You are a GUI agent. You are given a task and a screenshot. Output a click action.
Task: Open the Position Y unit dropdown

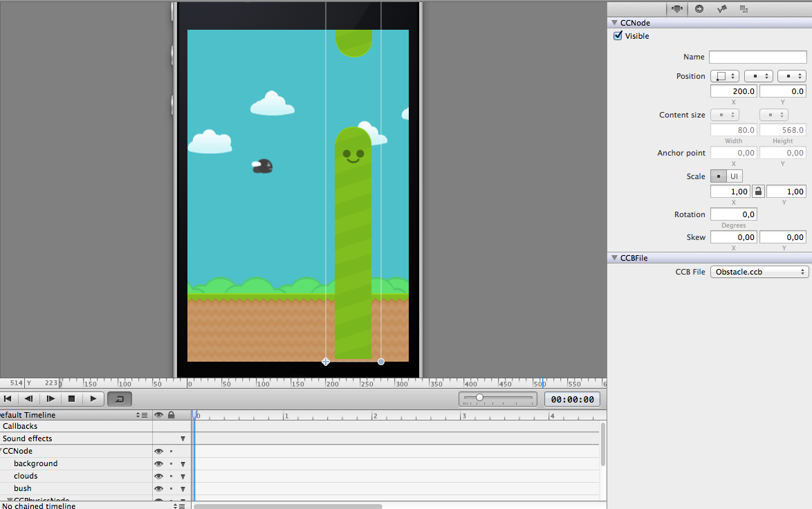(792, 76)
